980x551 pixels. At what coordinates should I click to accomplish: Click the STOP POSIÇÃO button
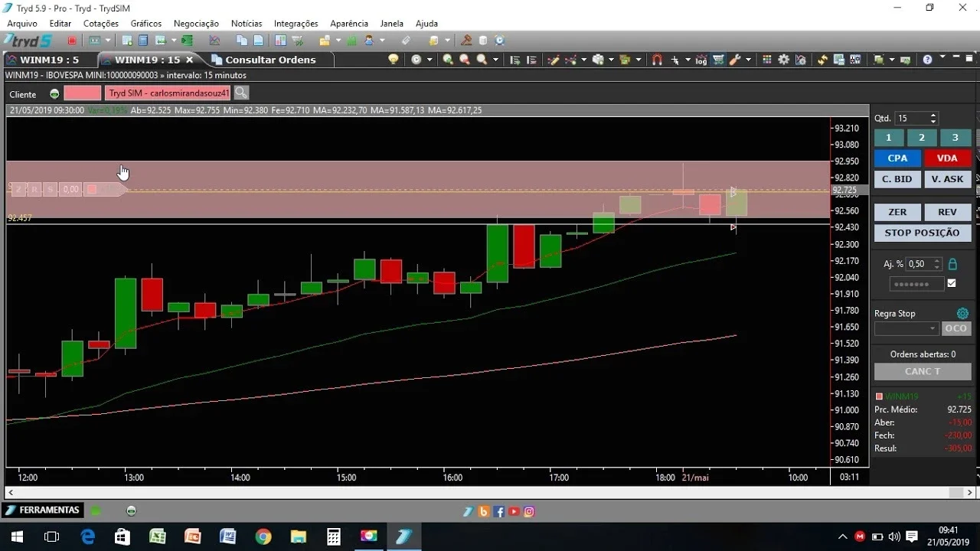923,233
